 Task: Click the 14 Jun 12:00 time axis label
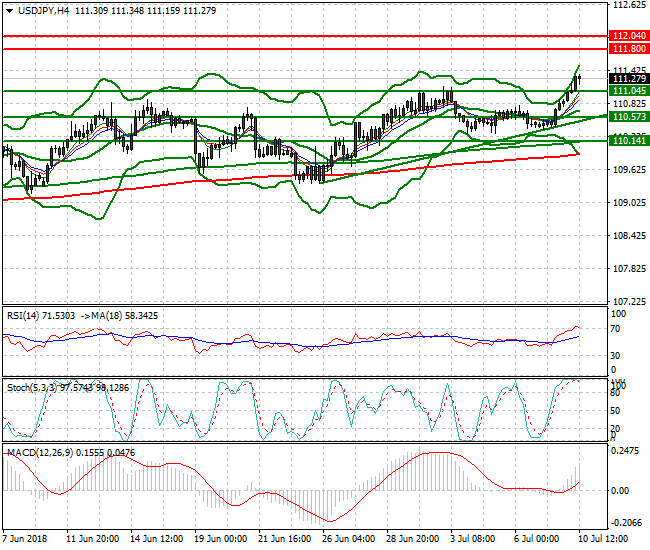coord(157,539)
